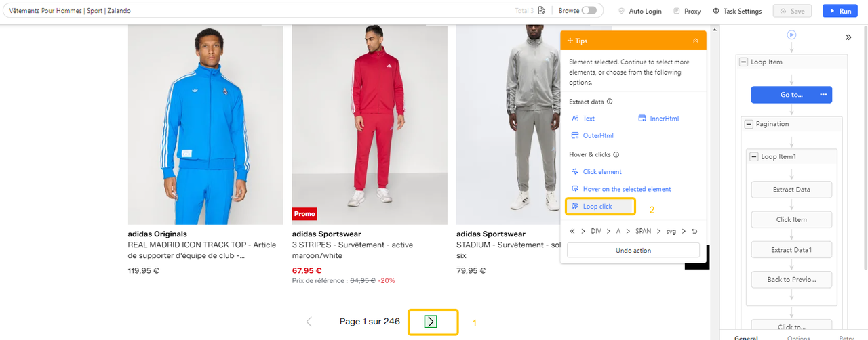Collapse the Pagination block

click(x=748, y=124)
